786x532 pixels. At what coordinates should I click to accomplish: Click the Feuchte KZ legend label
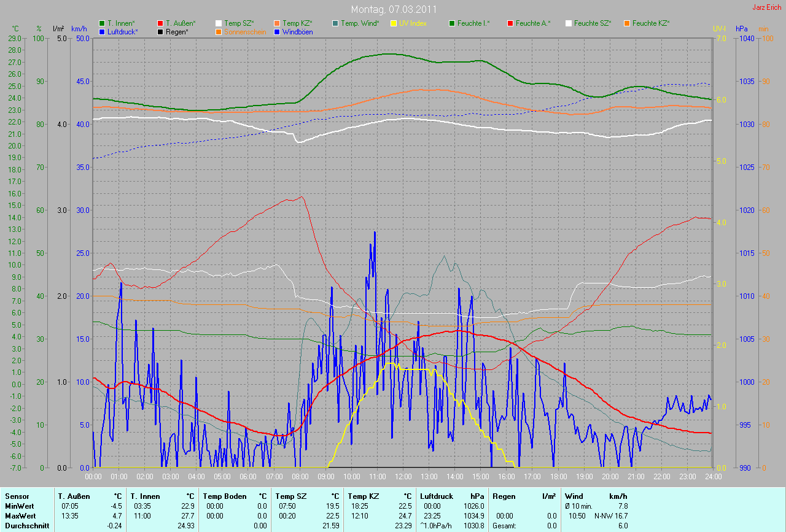click(x=651, y=23)
